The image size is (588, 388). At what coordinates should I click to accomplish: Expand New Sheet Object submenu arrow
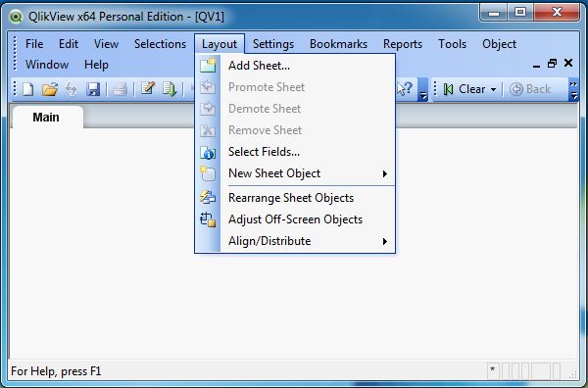(385, 173)
